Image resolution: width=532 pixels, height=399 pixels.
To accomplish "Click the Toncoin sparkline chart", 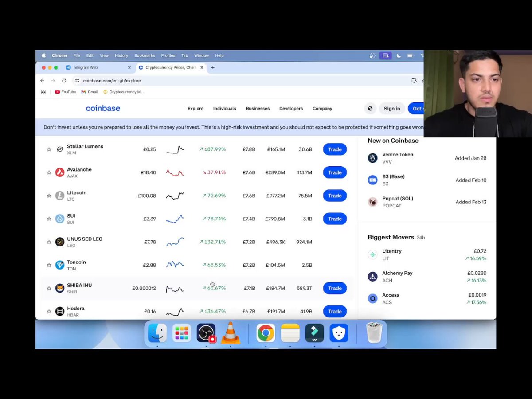I will (x=175, y=265).
